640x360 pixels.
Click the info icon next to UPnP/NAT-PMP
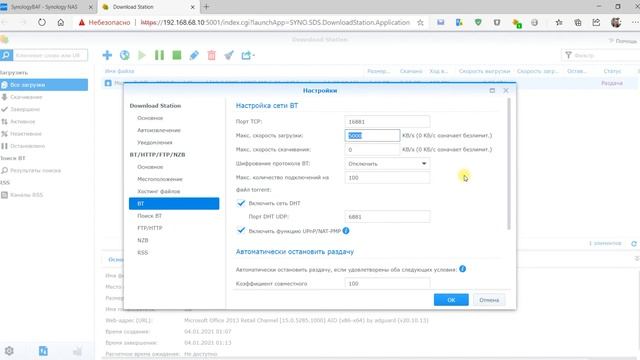(x=346, y=231)
